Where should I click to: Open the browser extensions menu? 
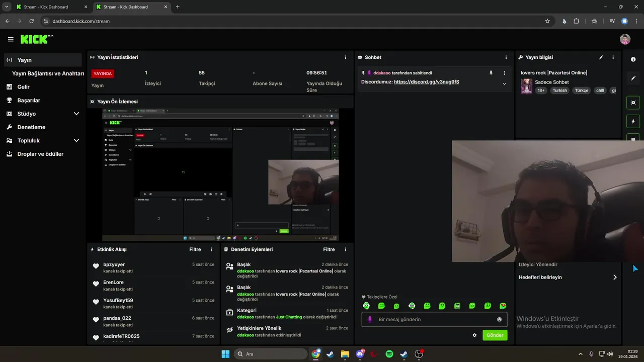click(577, 21)
